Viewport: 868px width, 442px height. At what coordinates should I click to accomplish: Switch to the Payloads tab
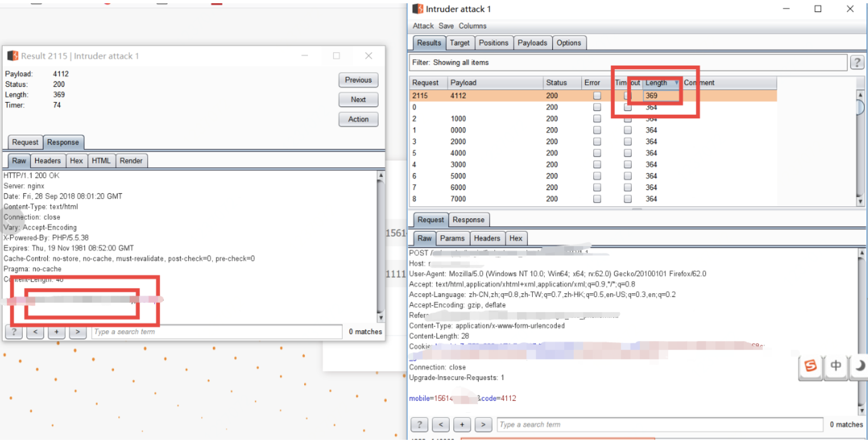click(x=532, y=43)
